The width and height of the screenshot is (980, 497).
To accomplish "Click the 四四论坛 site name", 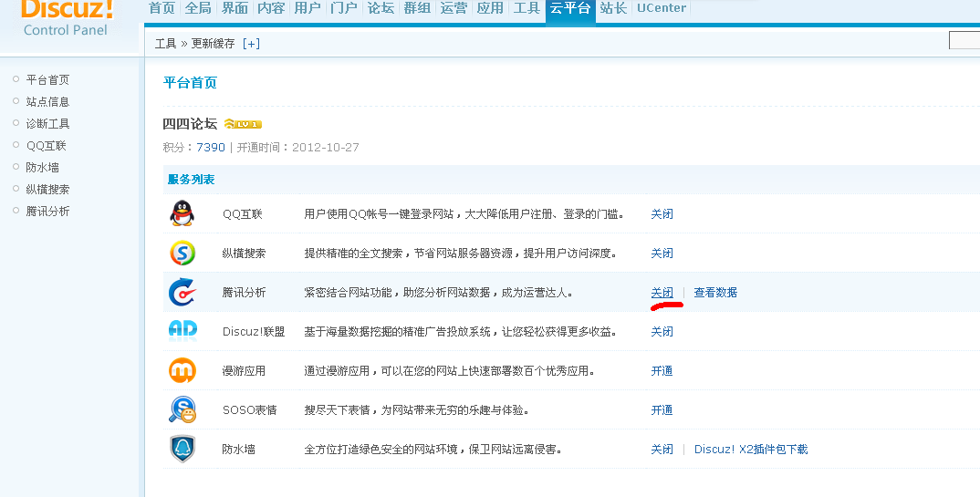I will [x=190, y=124].
